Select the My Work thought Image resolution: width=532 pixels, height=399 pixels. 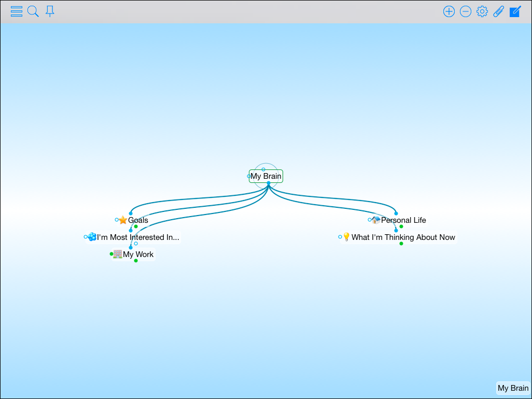point(138,254)
